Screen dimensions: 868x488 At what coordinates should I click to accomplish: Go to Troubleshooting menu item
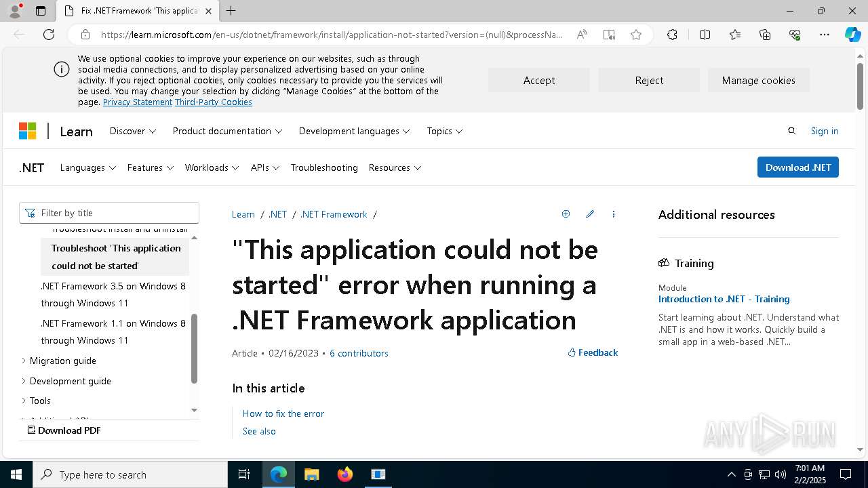tap(324, 167)
